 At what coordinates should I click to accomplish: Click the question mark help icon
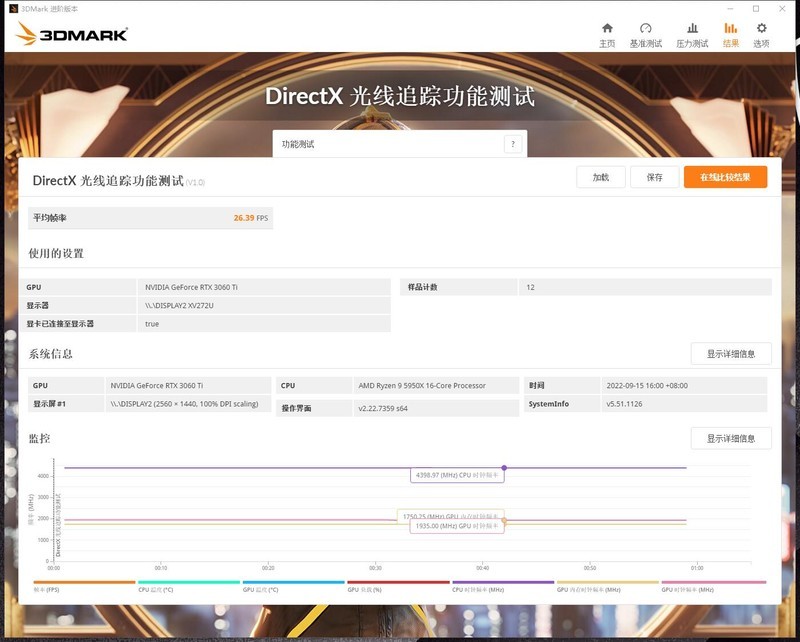pyautogui.click(x=512, y=142)
